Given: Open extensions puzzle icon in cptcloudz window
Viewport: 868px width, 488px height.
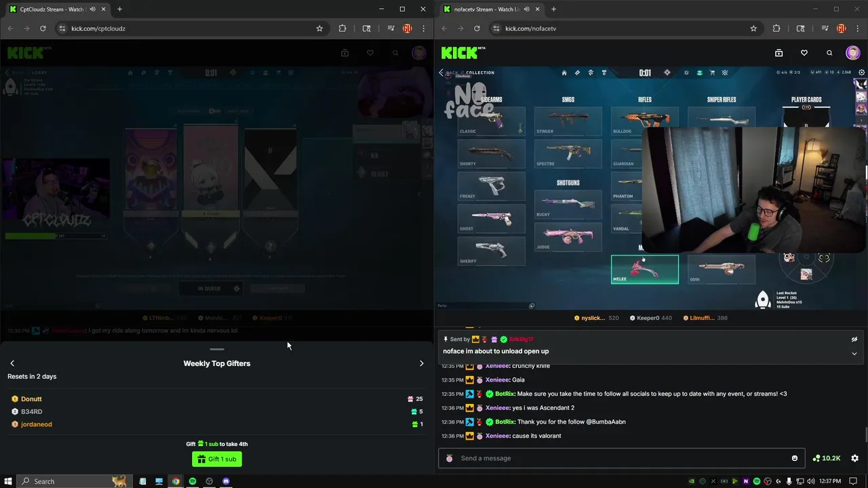Looking at the screenshot, I should click(x=342, y=28).
